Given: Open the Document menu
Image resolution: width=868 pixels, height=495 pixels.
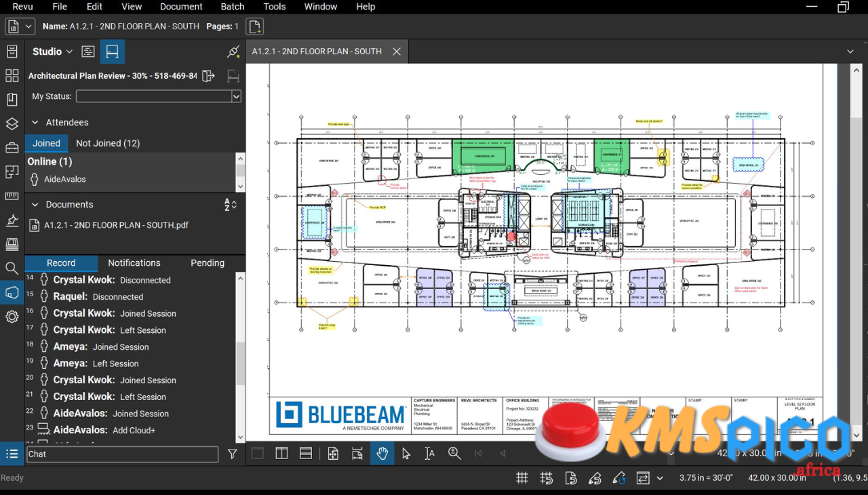Looking at the screenshot, I should pos(181,7).
